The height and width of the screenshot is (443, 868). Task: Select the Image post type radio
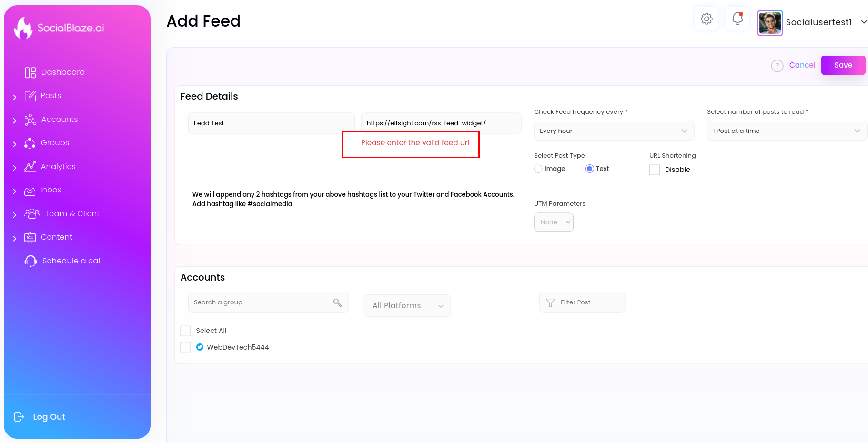click(x=538, y=169)
